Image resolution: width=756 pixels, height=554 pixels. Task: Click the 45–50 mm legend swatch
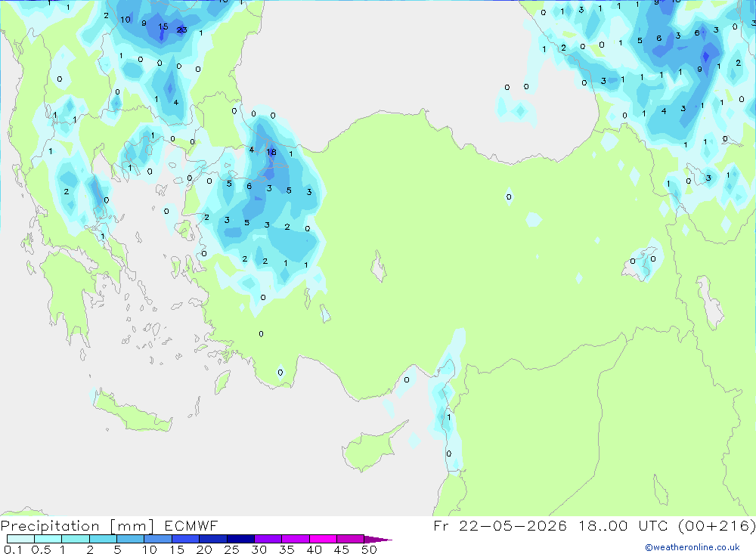350,539
